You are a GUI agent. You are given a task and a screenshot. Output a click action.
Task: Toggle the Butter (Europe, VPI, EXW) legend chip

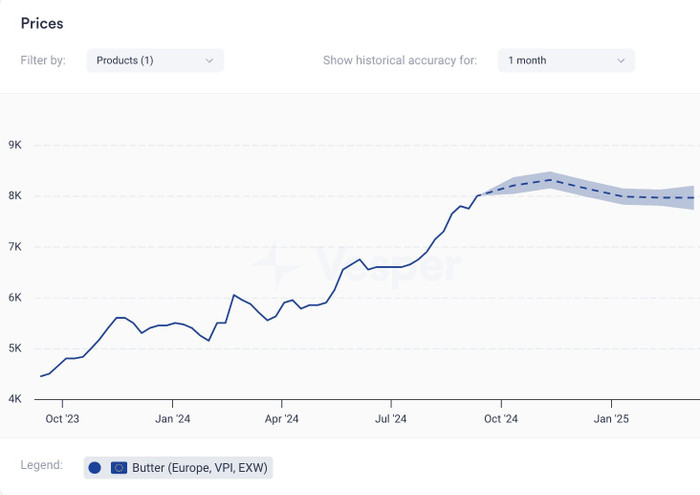pyautogui.click(x=178, y=467)
